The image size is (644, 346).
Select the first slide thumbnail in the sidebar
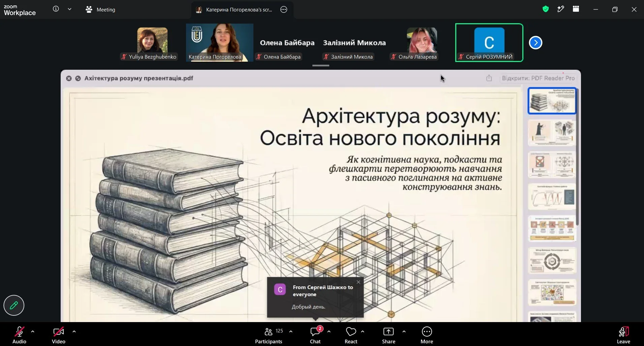point(552,101)
